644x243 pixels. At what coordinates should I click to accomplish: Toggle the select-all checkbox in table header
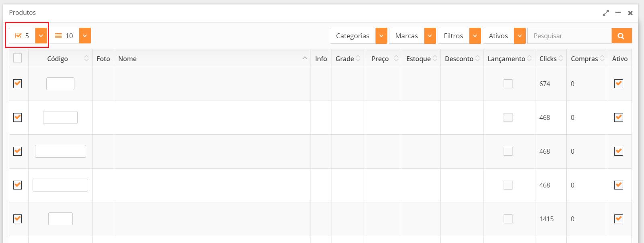pyautogui.click(x=18, y=58)
